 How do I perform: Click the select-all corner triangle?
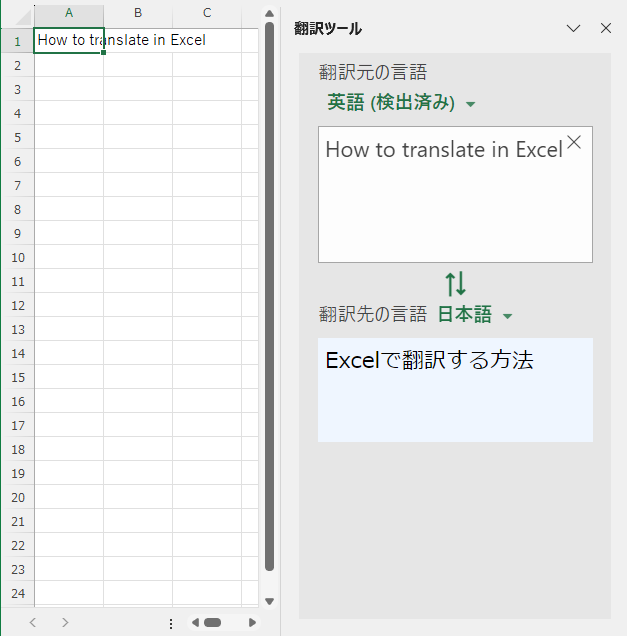click(x=23, y=17)
